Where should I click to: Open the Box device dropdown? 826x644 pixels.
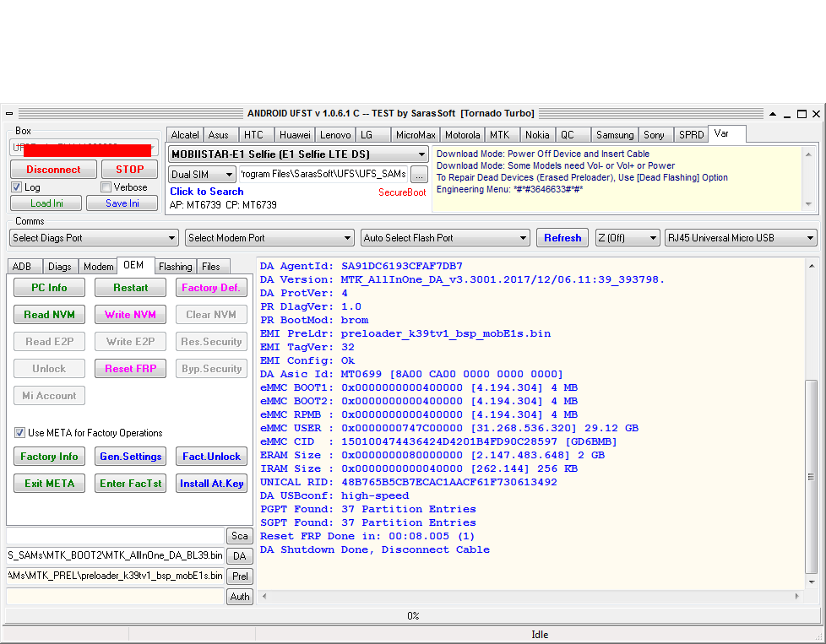(x=84, y=148)
